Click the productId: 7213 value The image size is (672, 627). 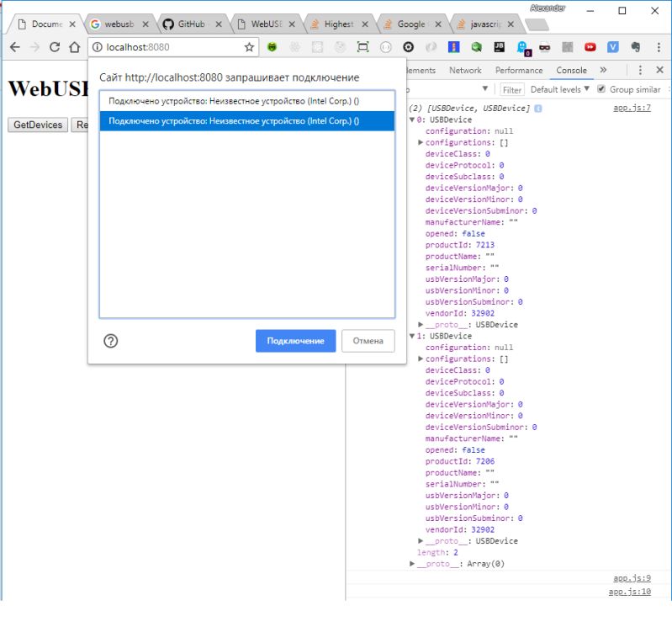click(x=485, y=245)
